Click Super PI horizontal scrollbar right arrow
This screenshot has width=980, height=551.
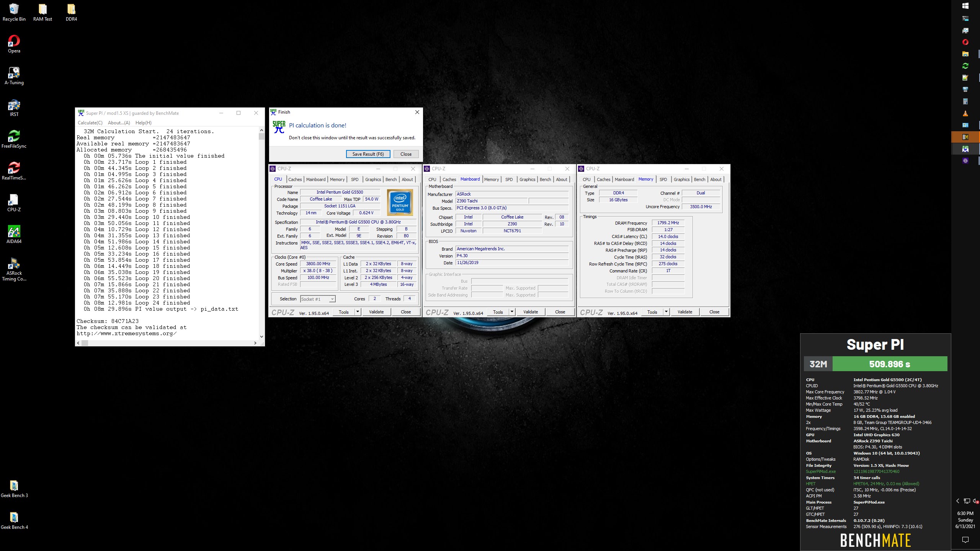coord(255,343)
